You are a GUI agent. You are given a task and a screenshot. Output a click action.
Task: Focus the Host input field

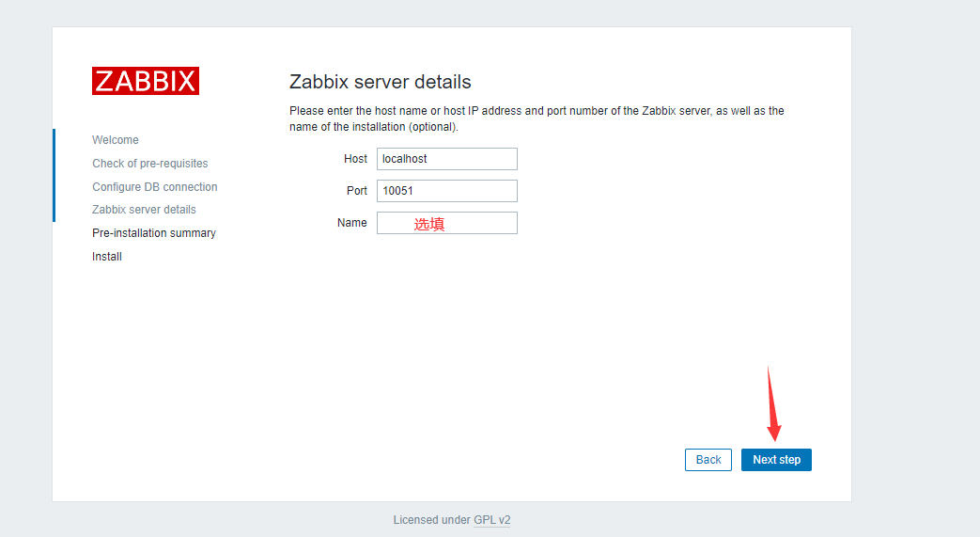coord(446,159)
